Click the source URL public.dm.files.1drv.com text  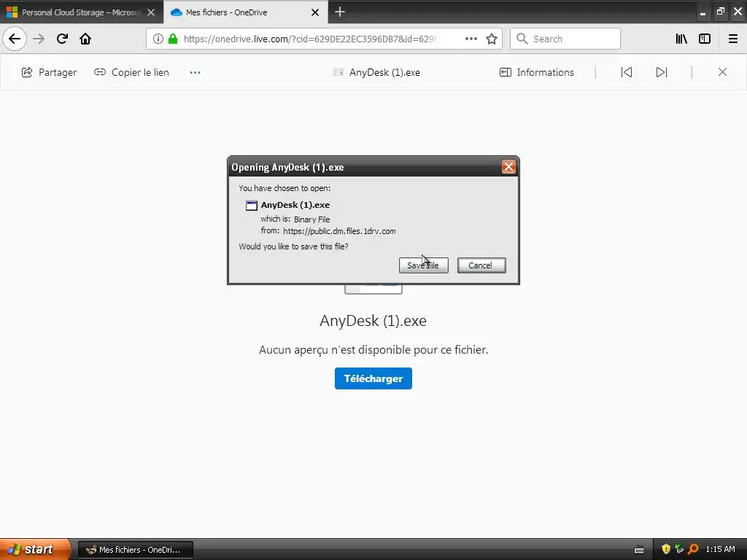tap(339, 231)
